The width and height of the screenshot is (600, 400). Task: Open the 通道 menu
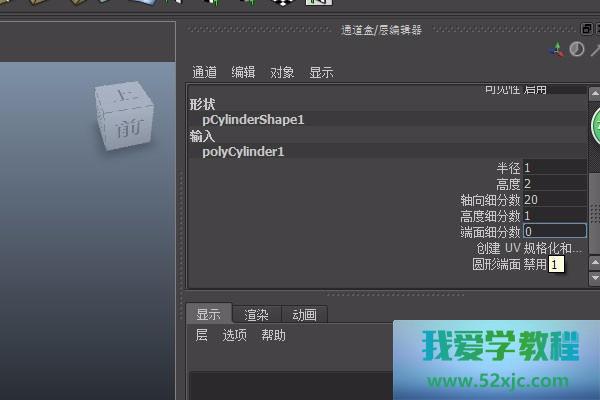pyautogui.click(x=204, y=72)
